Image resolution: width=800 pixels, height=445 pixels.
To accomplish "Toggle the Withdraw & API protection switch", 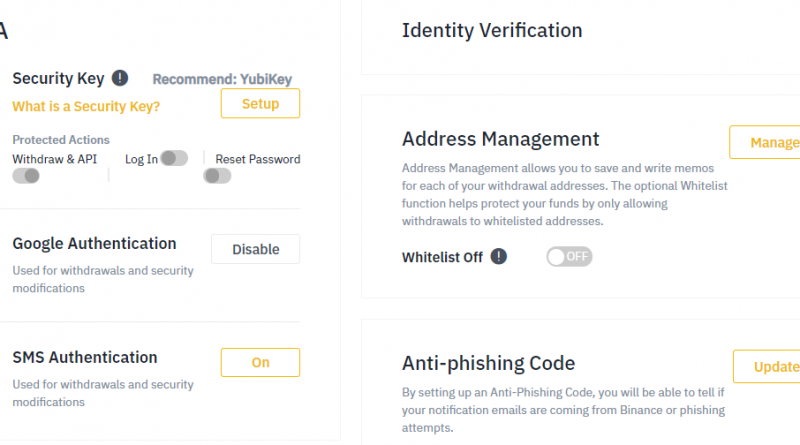I will 26,176.
